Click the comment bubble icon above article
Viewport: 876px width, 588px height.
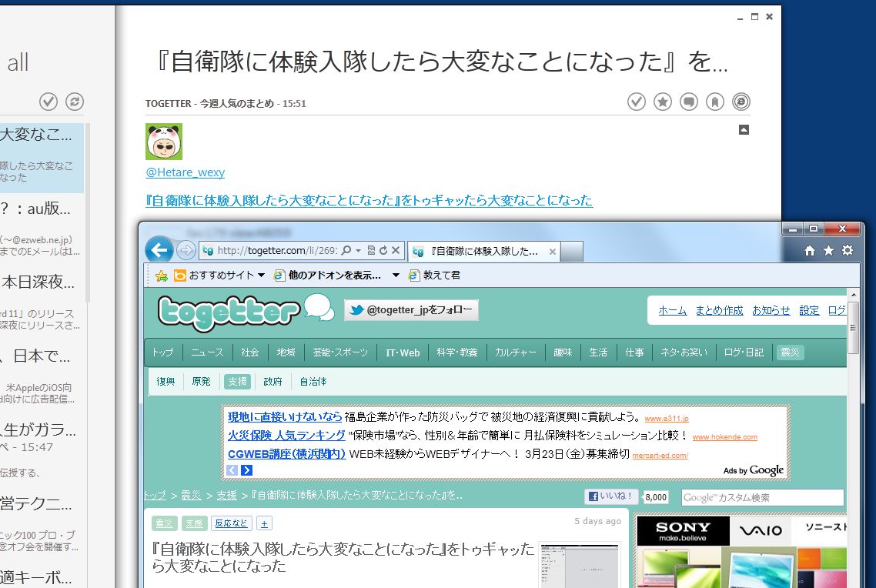tap(689, 102)
